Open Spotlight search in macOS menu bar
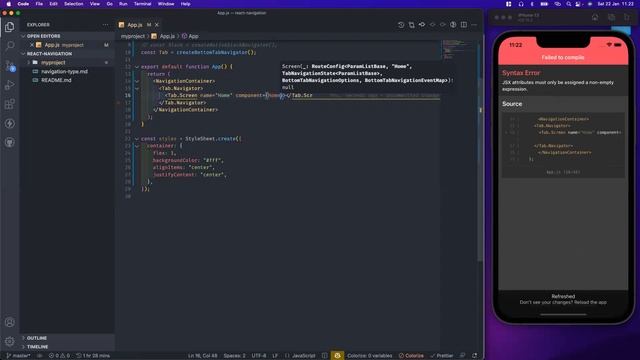640x360 pixels. [569, 4]
